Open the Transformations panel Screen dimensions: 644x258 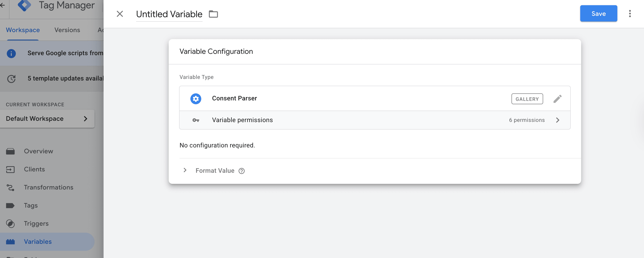(x=48, y=187)
